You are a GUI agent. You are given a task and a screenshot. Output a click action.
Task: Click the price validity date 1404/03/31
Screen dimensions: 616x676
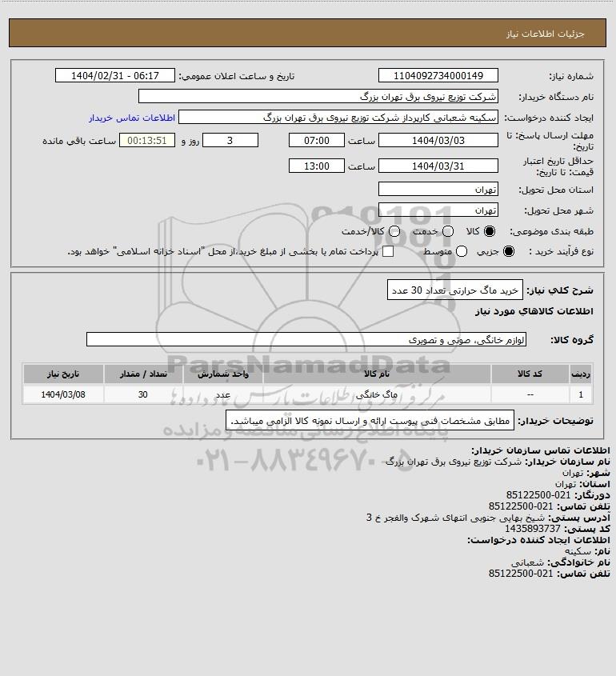[x=438, y=166]
